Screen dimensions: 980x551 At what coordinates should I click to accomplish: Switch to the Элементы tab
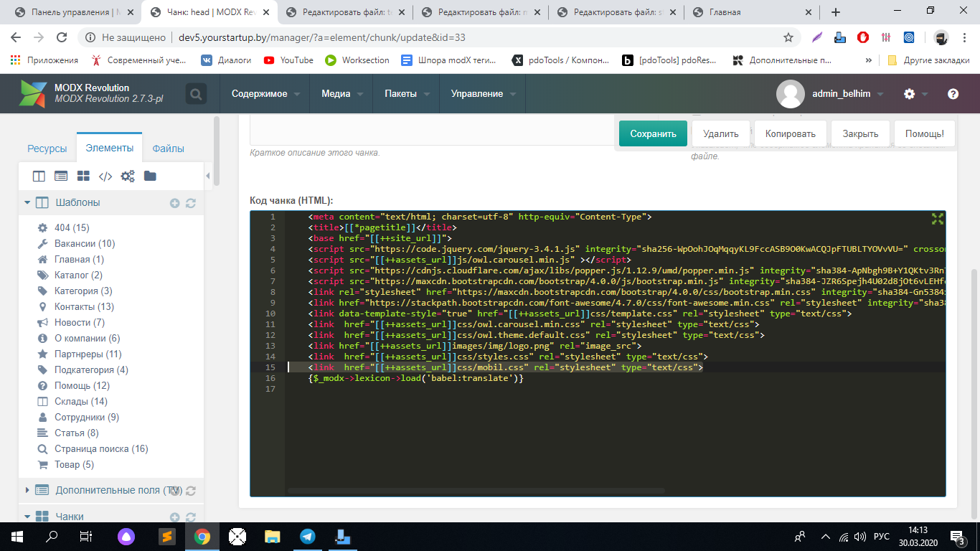pos(109,148)
